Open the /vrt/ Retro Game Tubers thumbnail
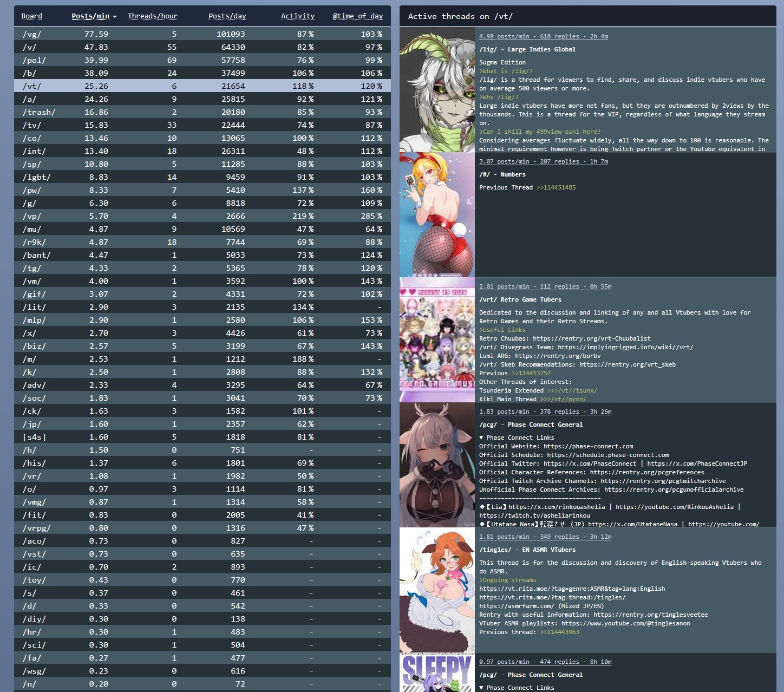Screen dimensions: 784x692 437,340
